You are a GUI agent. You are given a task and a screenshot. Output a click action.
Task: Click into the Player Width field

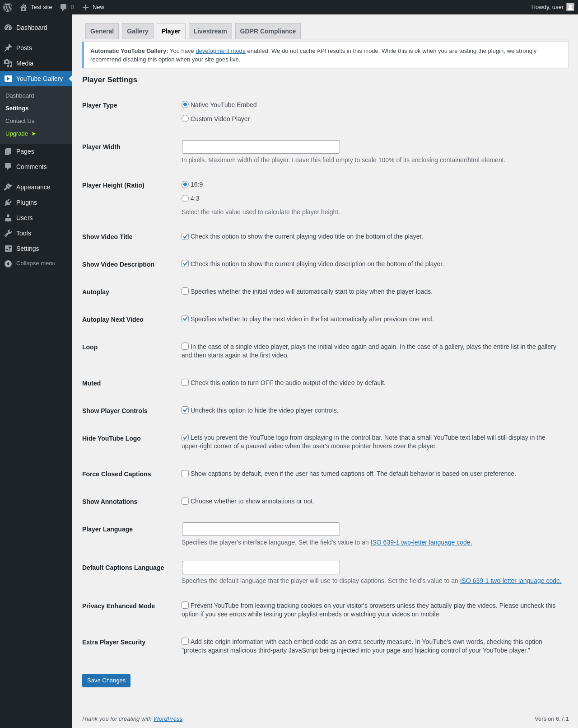[x=261, y=147]
